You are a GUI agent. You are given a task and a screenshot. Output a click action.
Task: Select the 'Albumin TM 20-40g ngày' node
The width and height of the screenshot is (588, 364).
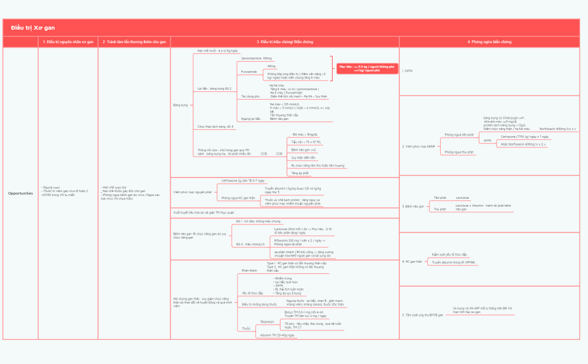[x=277, y=335]
